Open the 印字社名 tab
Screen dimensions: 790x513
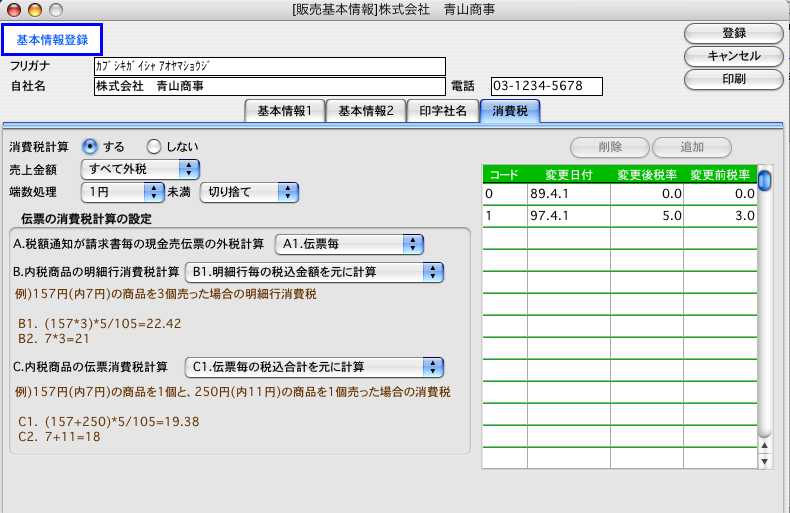tap(441, 111)
